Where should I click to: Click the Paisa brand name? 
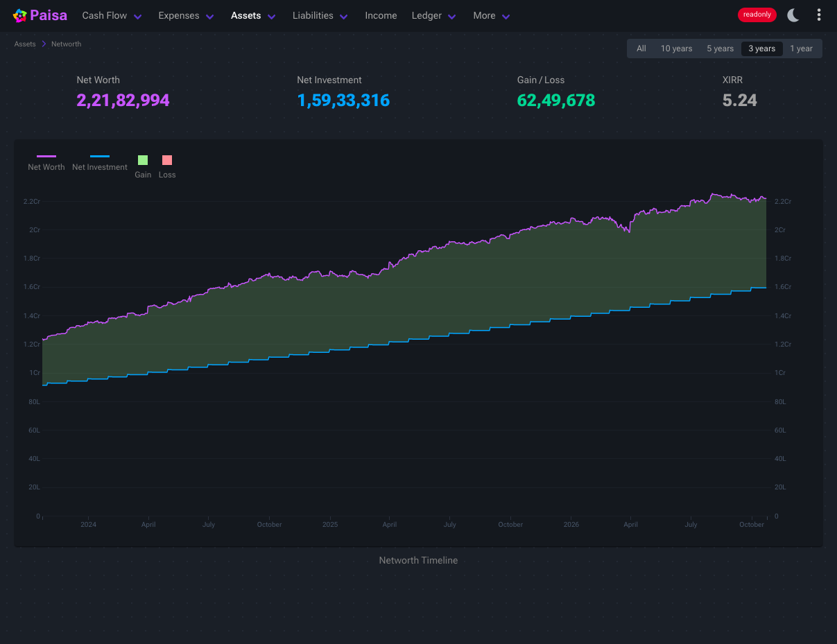(x=49, y=15)
